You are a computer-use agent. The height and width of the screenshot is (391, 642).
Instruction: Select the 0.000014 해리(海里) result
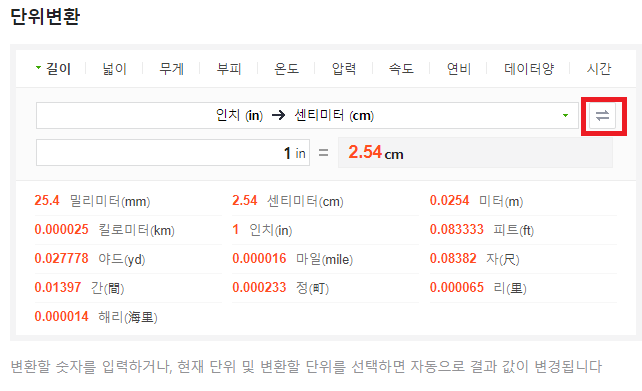pyautogui.click(x=96, y=316)
